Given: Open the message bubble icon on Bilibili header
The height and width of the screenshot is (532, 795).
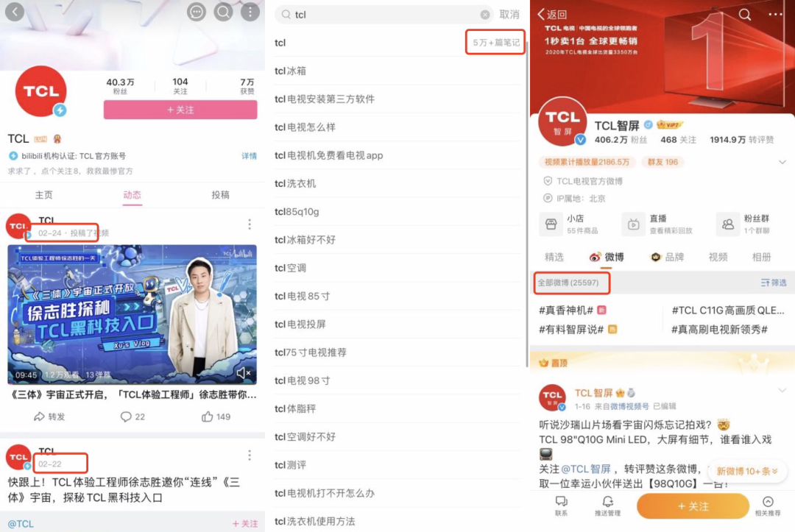Looking at the screenshot, I should click(197, 12).
